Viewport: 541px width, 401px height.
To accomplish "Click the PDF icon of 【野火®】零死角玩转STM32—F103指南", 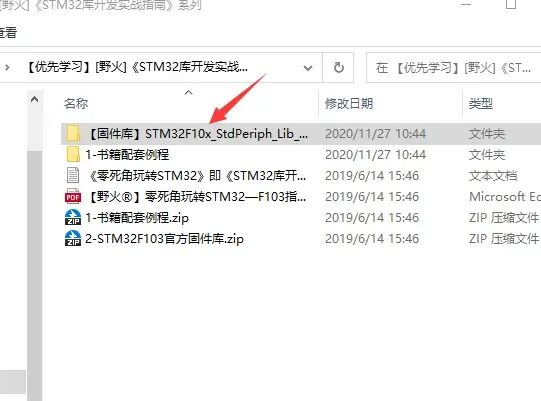I will tap(73, 196).
